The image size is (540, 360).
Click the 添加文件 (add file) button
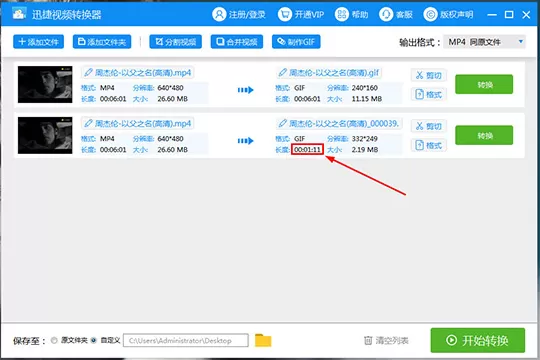[38, 42]
